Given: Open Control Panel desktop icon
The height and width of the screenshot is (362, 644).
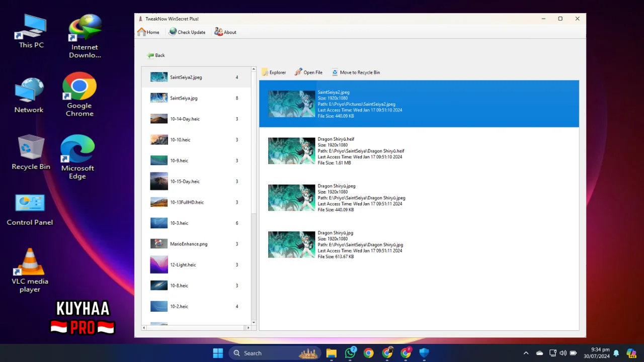Looking at the screenshot, I should 30,210.
